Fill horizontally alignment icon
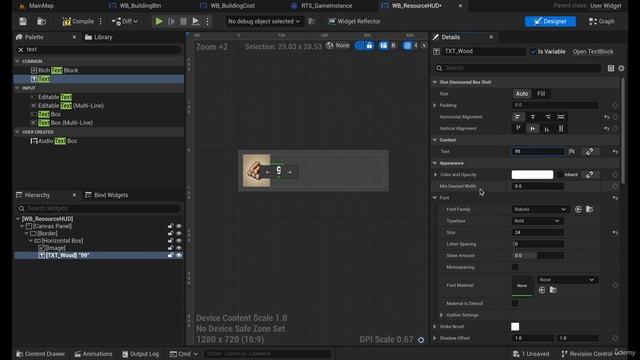Viewport: 640px width, 360px height. [x=561, y=117]
